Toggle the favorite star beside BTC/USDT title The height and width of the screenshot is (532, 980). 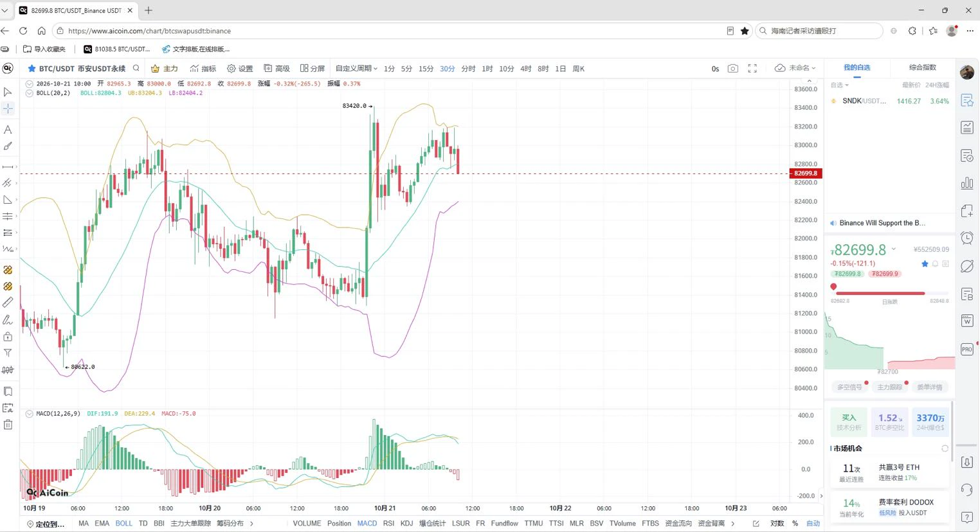32,68
